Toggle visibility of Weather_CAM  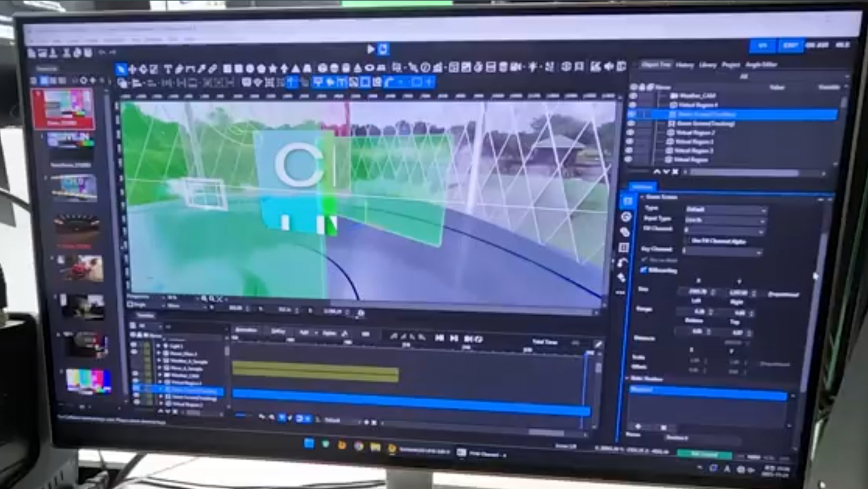[633, 96]
